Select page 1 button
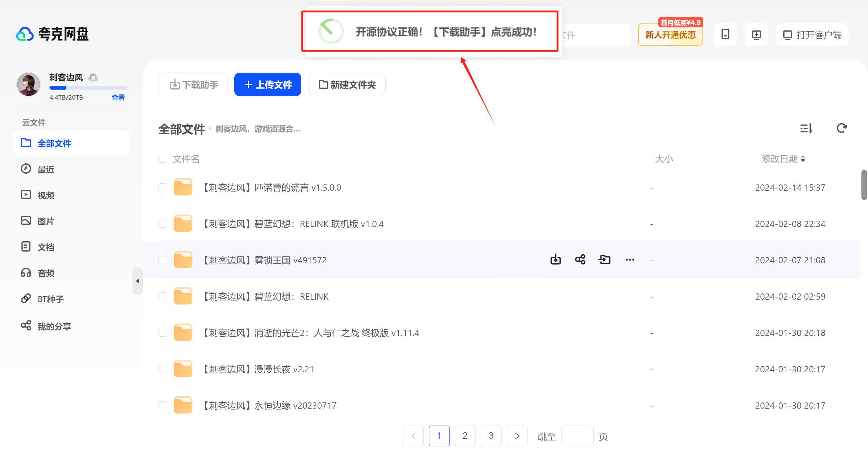This screenshot has height=464, width=868. pos(439,436)
